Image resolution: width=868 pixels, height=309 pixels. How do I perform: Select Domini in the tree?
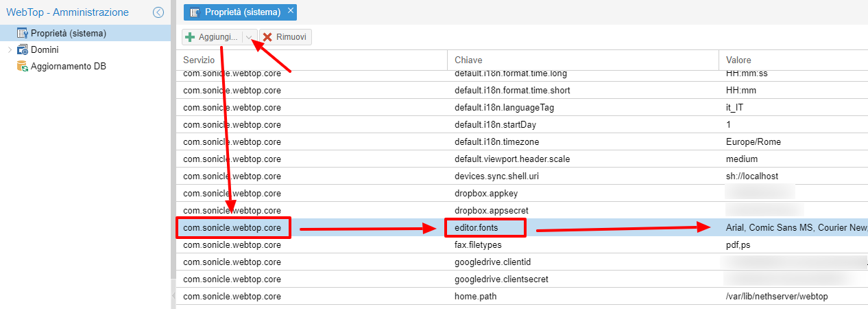point(85,50)
